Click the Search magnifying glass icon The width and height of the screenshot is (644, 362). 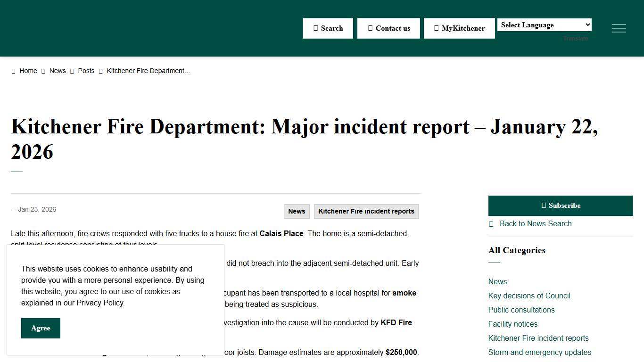click(x=316, y=28)
